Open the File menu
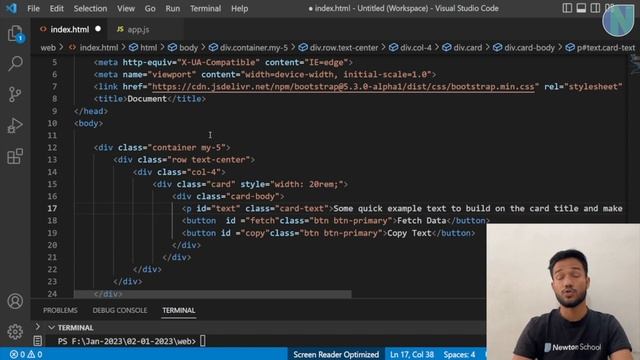640x360 pixels. [33, 9]
